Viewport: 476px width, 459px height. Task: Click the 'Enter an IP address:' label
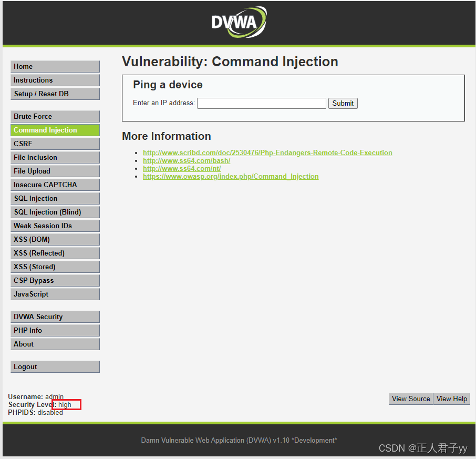pos(163,103)
